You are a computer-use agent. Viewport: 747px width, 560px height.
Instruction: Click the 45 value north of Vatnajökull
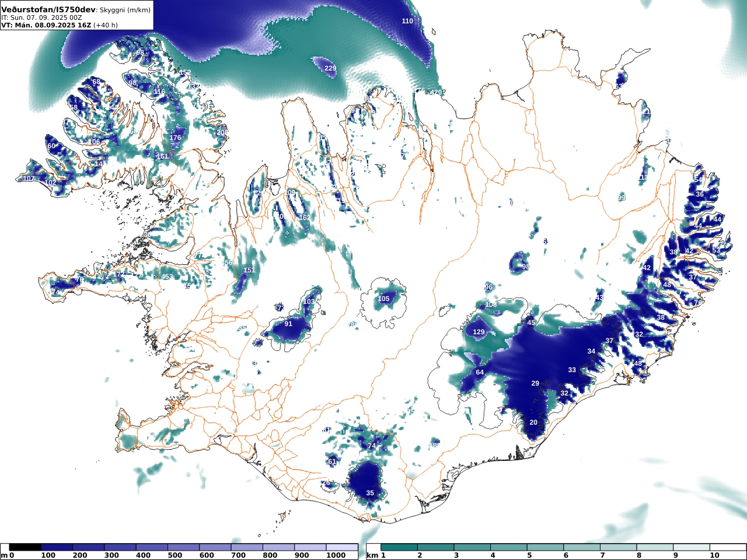click(531, 323)
